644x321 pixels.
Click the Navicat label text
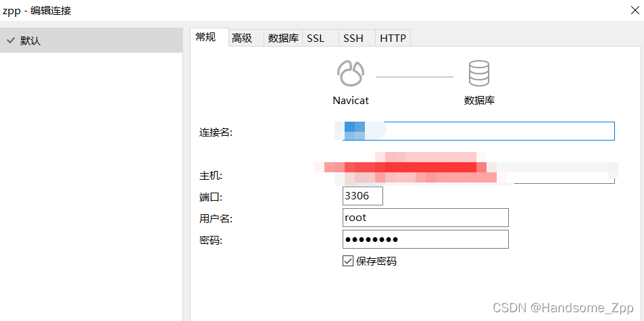click(x=351, y=101)
